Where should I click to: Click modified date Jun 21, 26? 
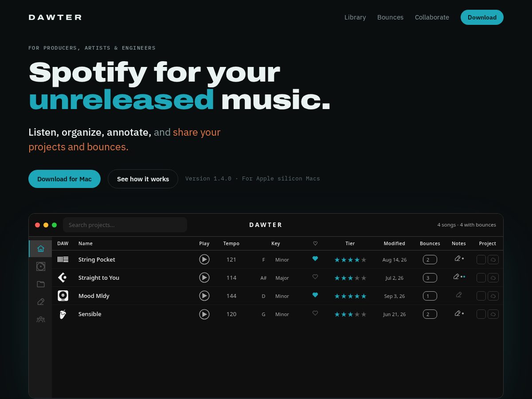point(395,314)
